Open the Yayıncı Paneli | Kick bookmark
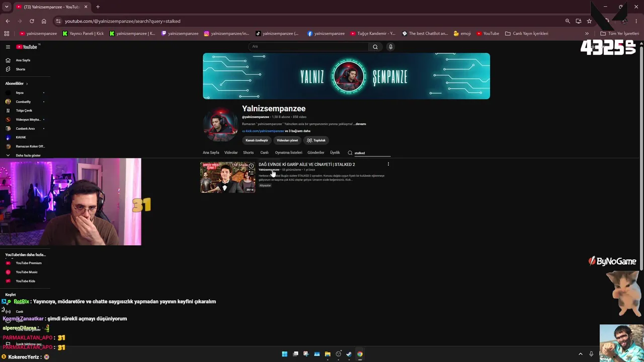The width and height of the screenshot is (644, 362). (x=84, y=34)
